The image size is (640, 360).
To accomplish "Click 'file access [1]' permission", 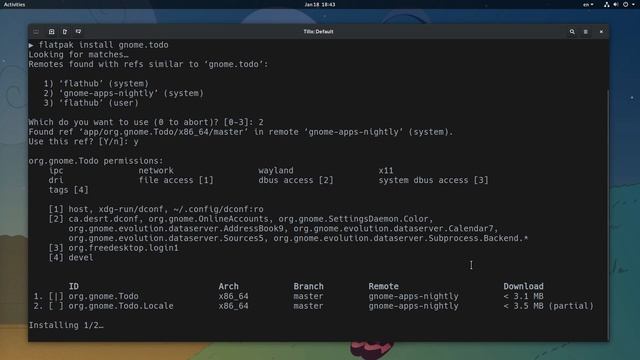I will click(176, 180).
